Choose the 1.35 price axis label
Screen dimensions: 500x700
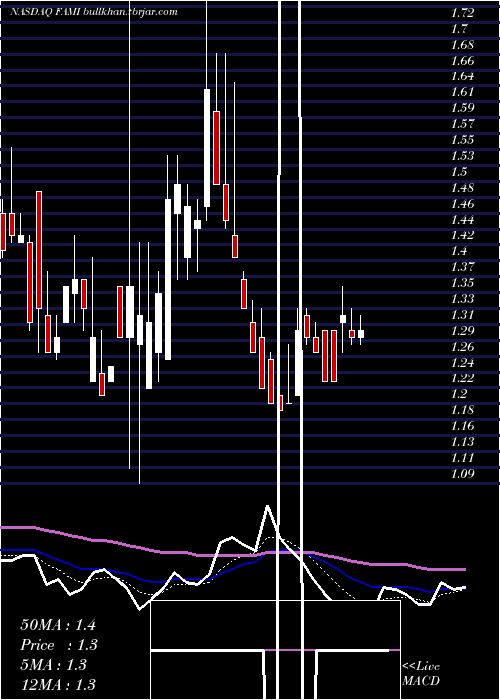pyautogui.click(x=462, y=283)
